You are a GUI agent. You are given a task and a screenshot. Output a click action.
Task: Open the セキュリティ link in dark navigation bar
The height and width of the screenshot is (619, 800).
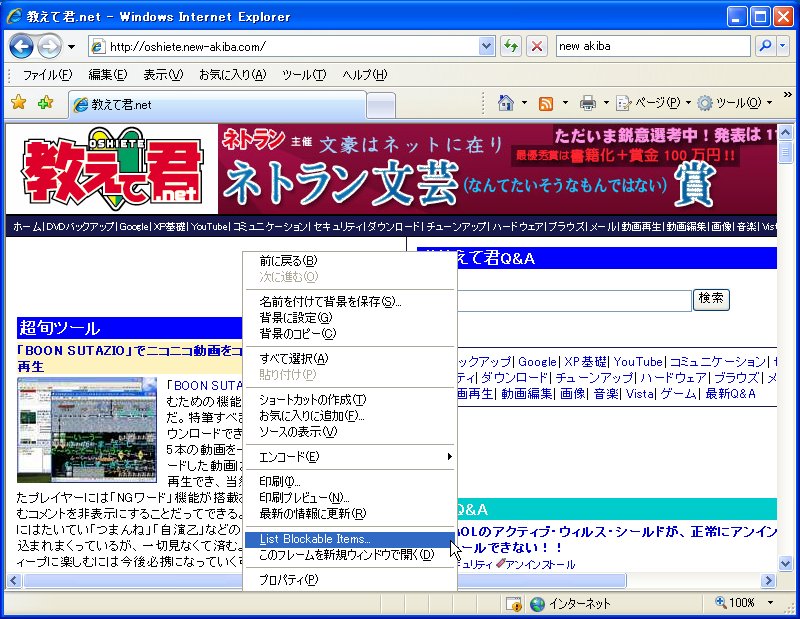coord(338,226)
